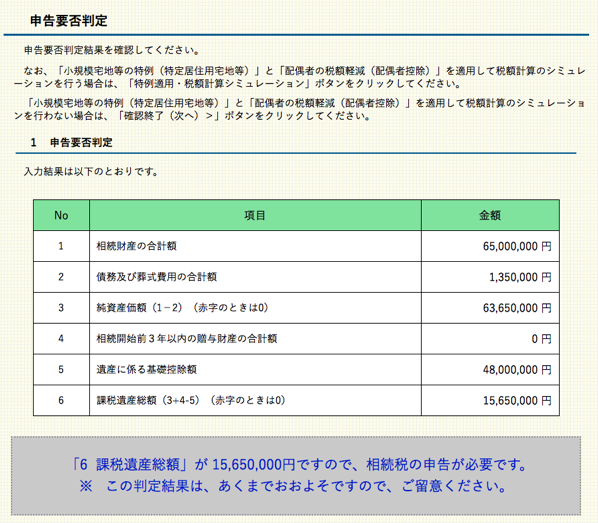Screen dimensions: 598x523
Task: Select section heading 1 申告要否判定
Action: [72, 142]
